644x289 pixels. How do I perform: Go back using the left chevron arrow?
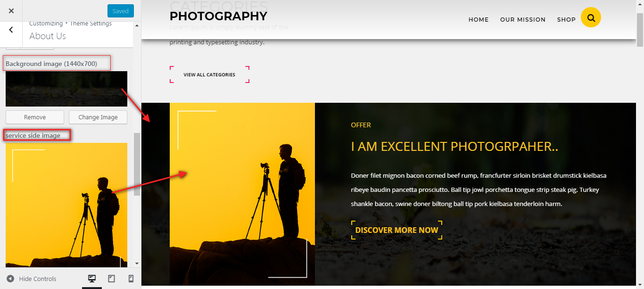(x=11, y=30)
